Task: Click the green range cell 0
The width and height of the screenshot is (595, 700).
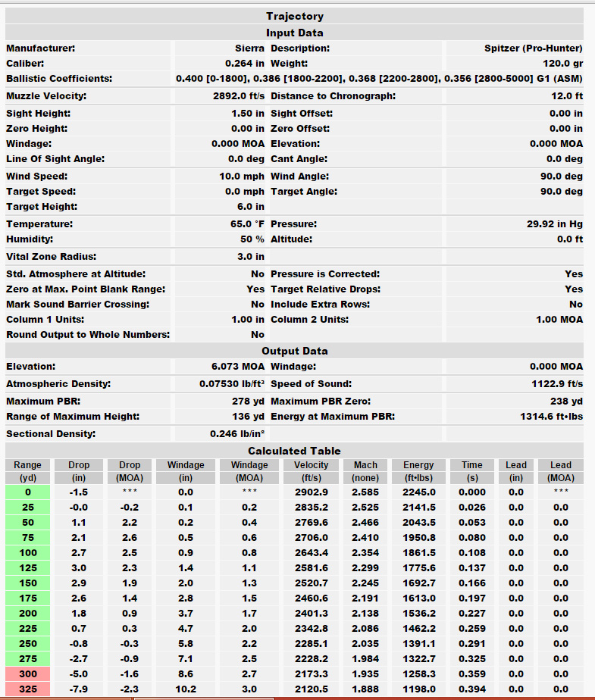Action: pyautogui.click(x=28, y=492)
